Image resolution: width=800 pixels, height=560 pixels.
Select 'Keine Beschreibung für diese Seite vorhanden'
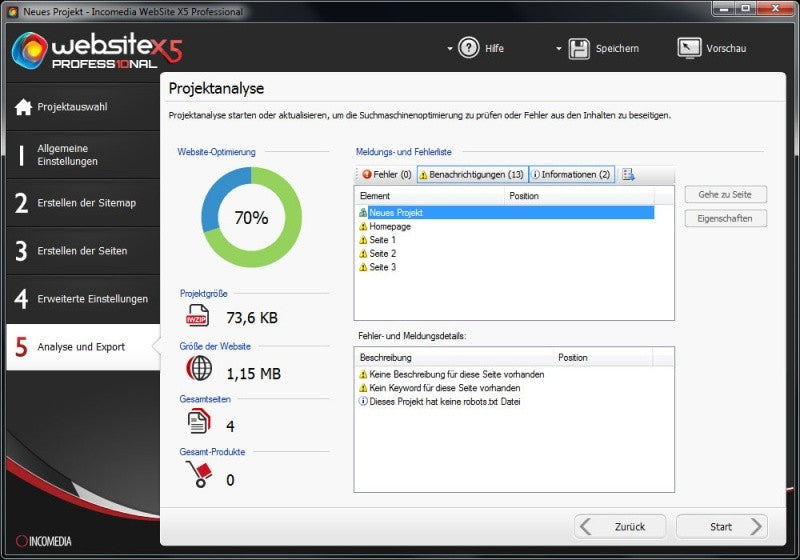click(x=457, y=374)
